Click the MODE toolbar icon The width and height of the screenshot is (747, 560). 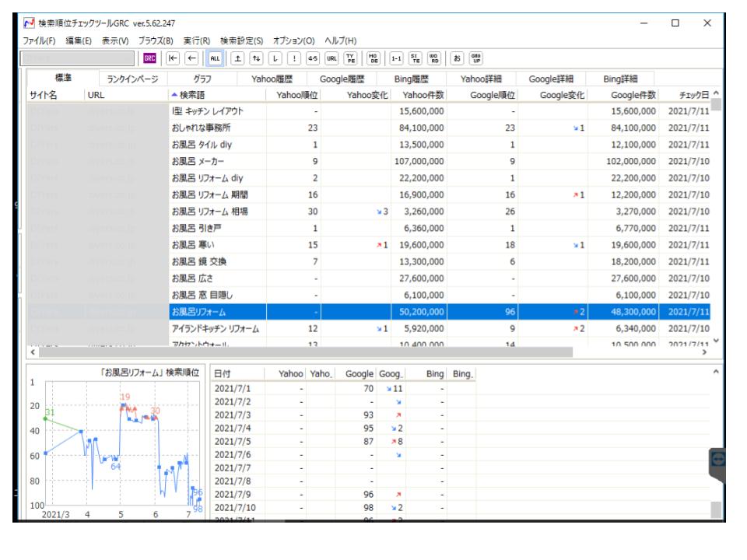coord(373,58)
